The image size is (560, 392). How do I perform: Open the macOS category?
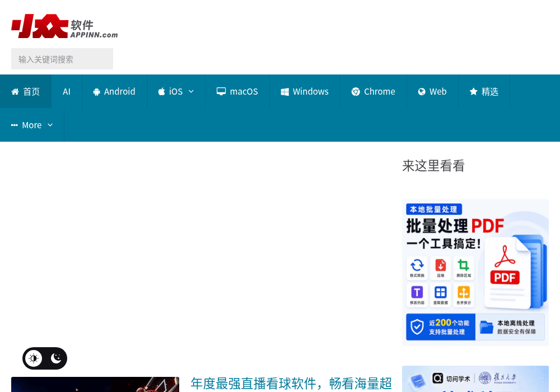[x=237, y=91]
